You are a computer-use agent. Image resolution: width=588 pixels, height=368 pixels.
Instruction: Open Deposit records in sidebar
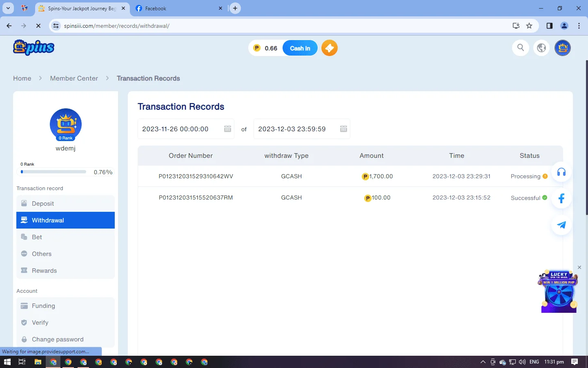click(65, 204)
